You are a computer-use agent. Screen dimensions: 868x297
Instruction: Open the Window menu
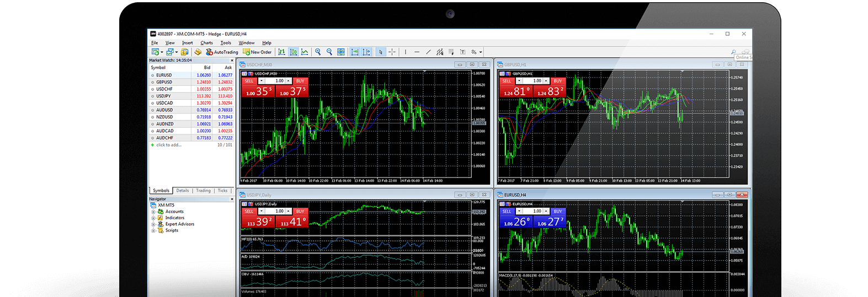click(x=247, y=42)
